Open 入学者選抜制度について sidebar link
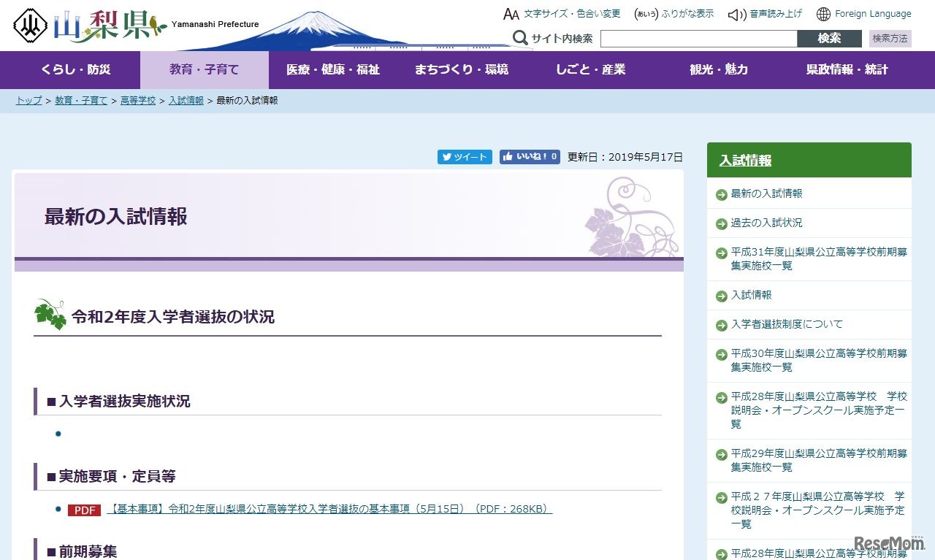 (x=787, y=324)
